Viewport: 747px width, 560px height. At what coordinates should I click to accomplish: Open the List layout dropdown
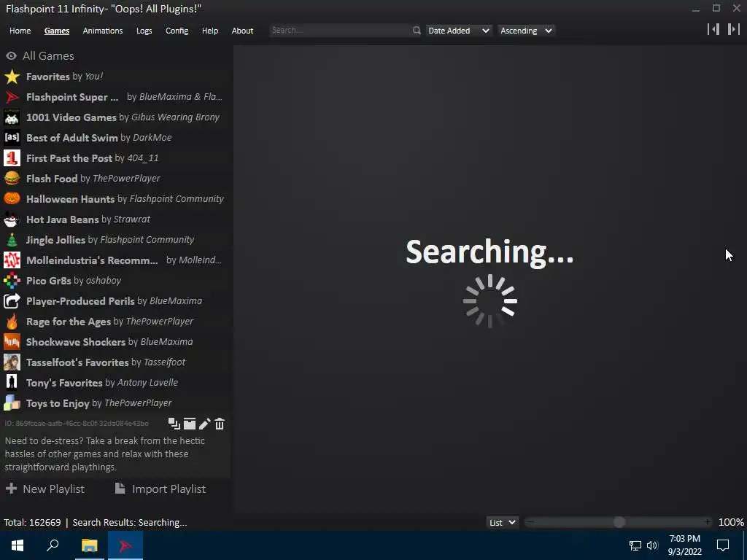(502, 522)
